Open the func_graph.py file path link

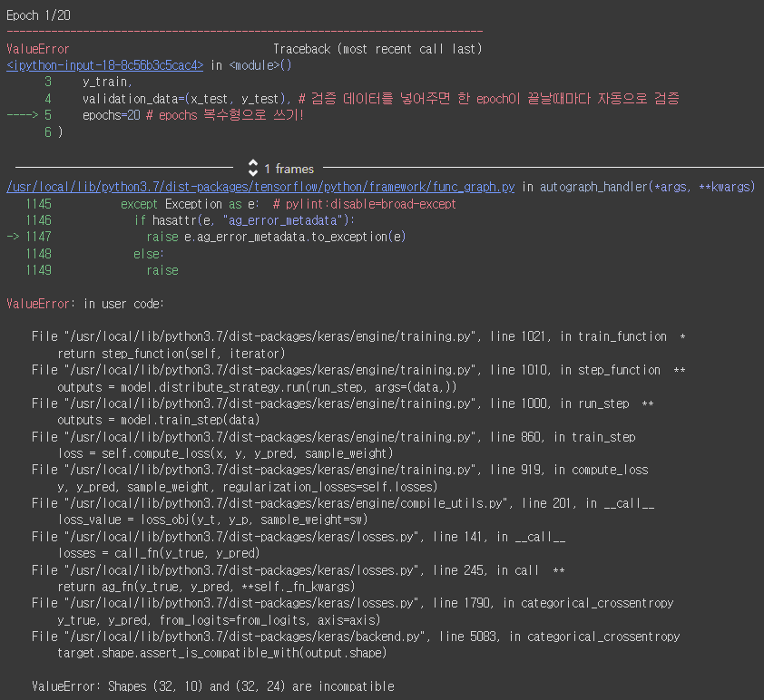click(x=260, y=187)
